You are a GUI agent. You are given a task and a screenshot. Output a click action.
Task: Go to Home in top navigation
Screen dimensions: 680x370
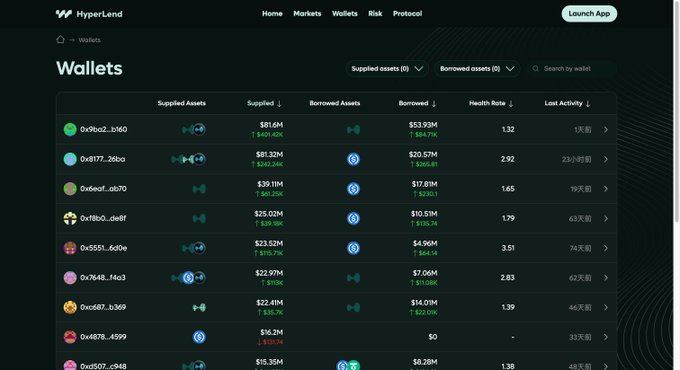[272, 13]
